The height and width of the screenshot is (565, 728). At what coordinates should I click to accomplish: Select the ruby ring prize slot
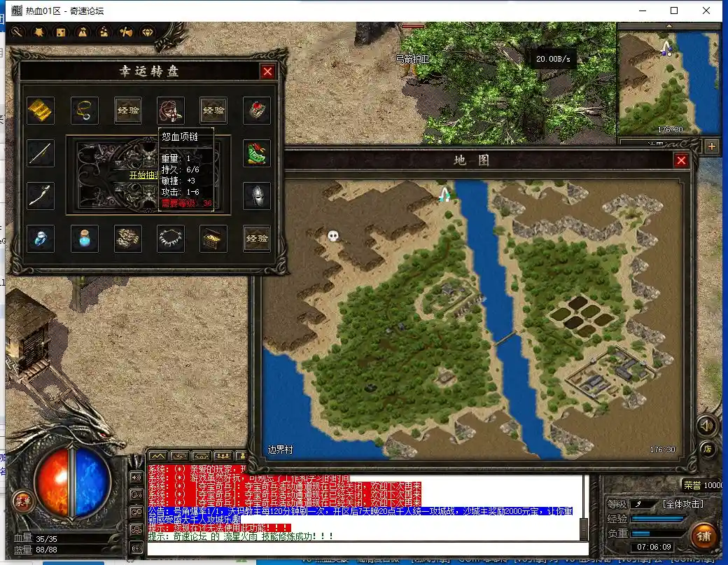[x=257, y=111]
